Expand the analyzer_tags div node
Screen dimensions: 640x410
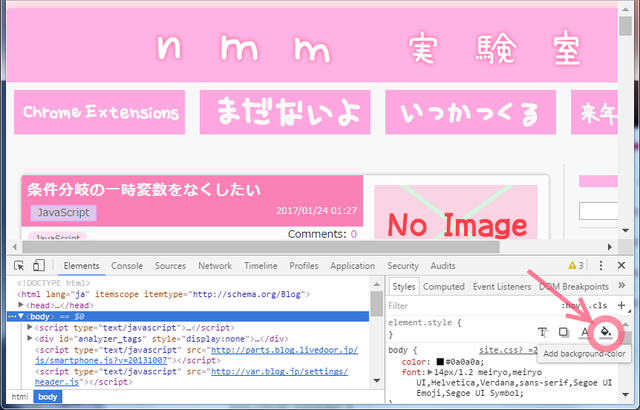(29, 338)
